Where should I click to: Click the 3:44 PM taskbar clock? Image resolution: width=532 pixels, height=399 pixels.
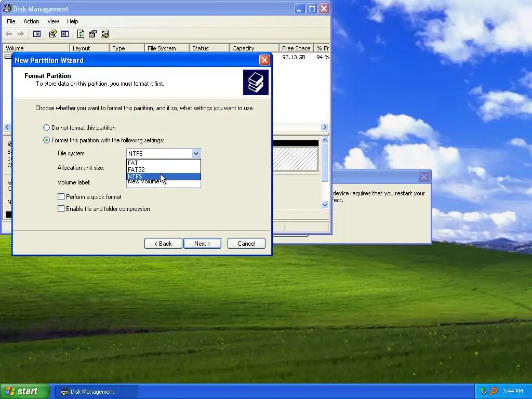click(512, 391)
